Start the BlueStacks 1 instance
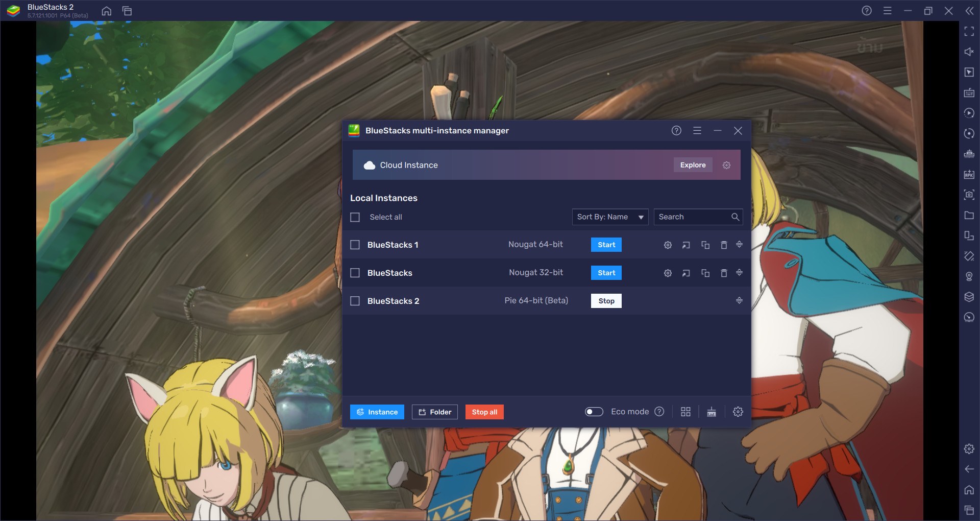980x521 pixels. pos(606,245)
